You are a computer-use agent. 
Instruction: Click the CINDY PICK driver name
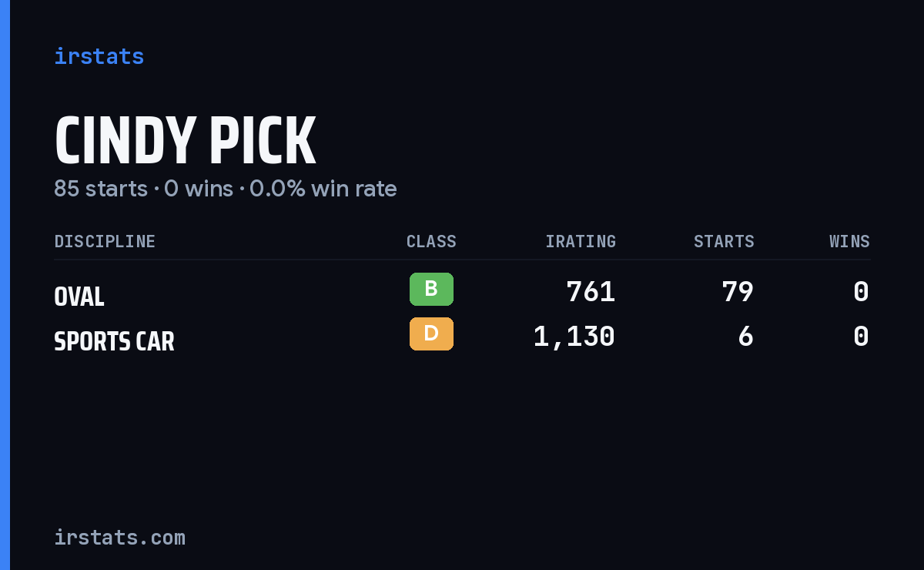tap(185, 141)
